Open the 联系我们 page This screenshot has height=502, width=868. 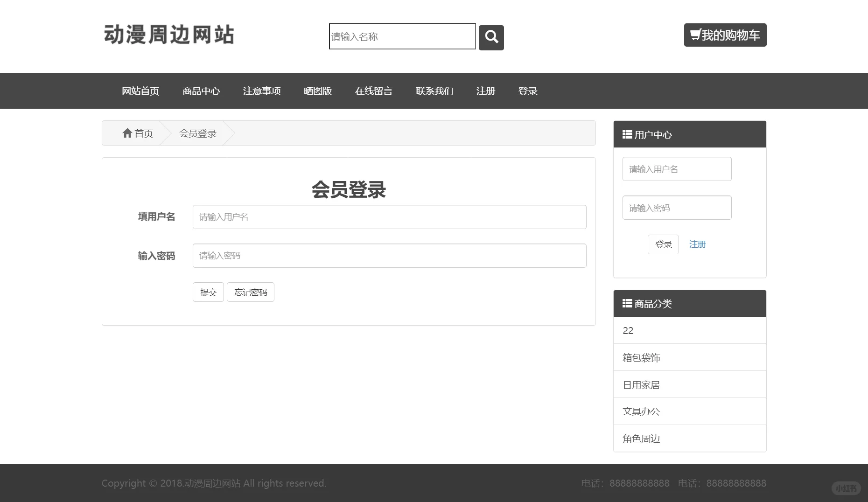coord(434,91)
